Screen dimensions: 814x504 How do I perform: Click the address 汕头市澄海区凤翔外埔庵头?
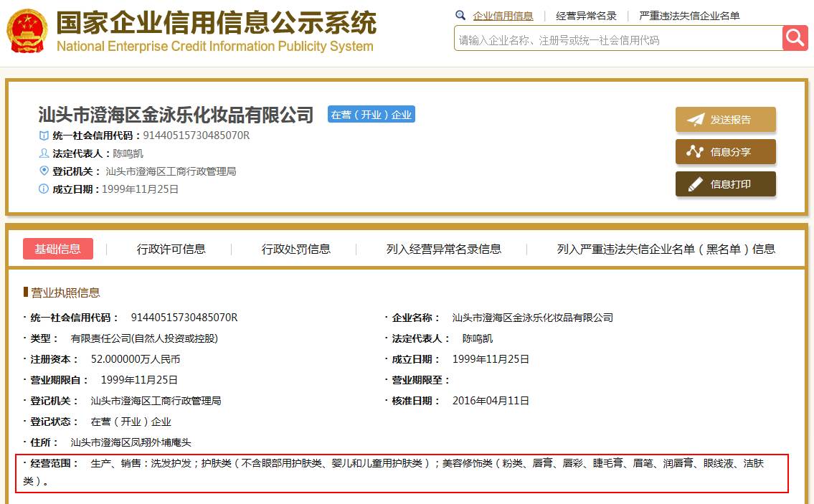[x=131, y=443]
